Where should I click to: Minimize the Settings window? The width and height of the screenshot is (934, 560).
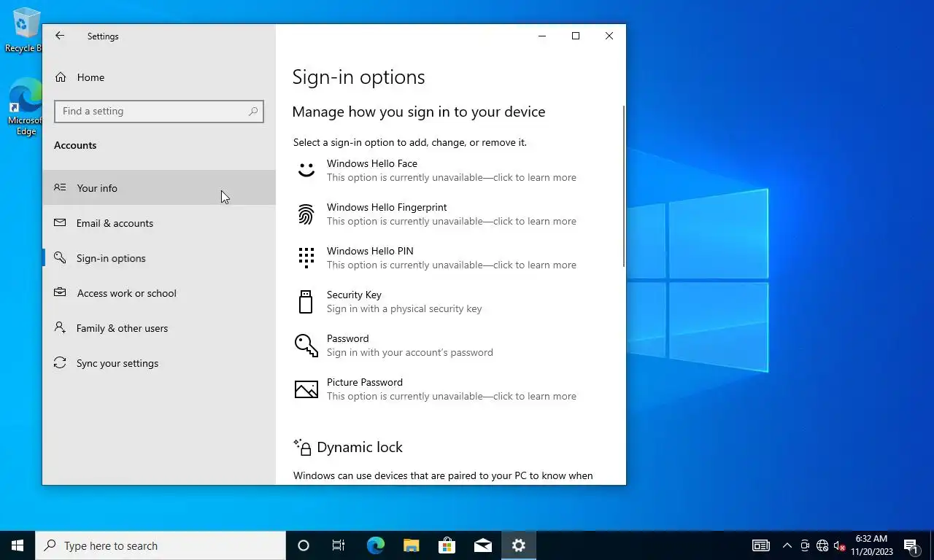click(x=542, y=36)
